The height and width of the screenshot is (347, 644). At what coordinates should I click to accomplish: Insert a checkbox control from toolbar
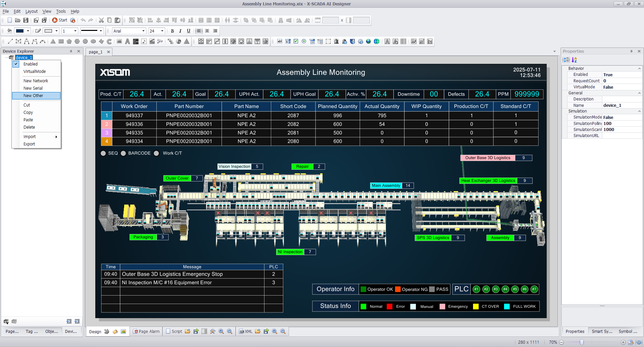tap(296, 42)
